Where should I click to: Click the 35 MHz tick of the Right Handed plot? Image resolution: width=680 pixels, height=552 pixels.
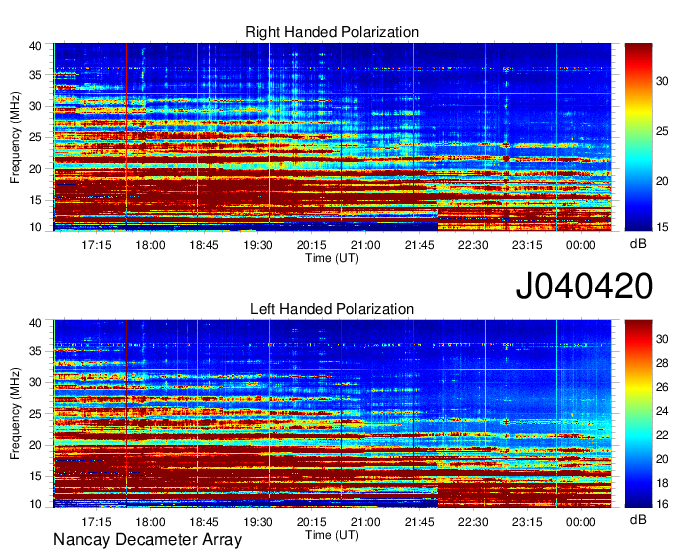click(x=36, y=75)
